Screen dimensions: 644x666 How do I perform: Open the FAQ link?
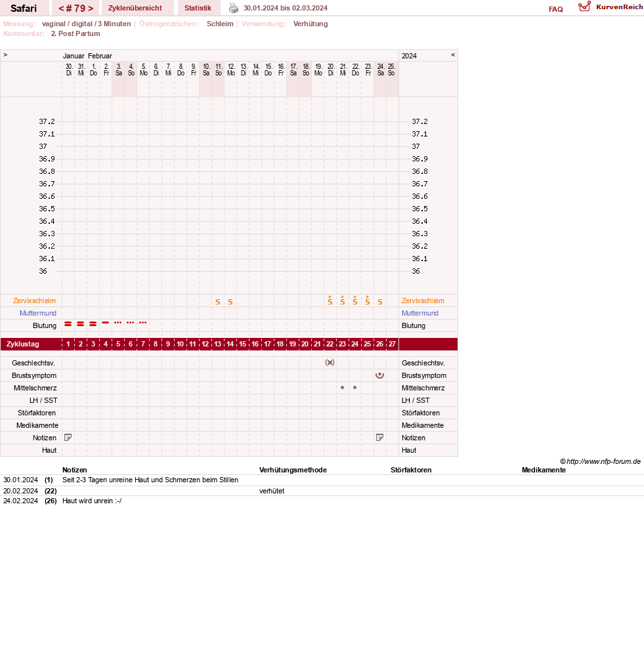tap(555, 9)
